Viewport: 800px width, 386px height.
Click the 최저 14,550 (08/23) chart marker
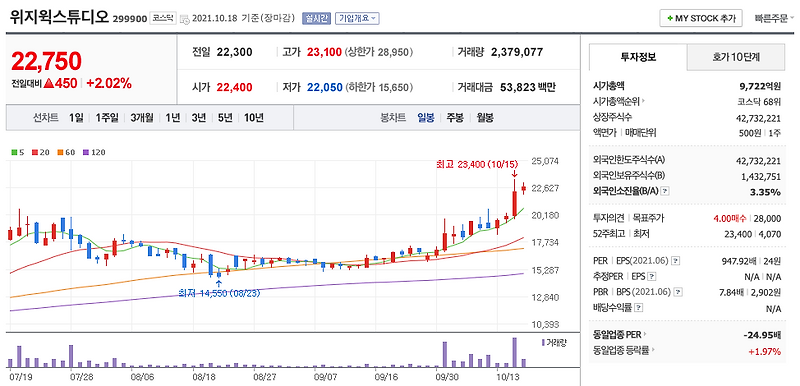point(218,293)
